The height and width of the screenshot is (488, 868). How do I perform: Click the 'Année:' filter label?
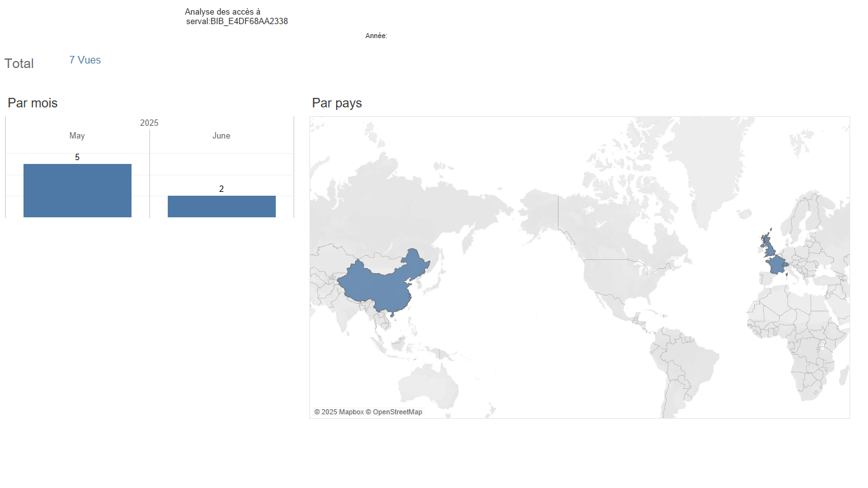[x=376, y=36]
